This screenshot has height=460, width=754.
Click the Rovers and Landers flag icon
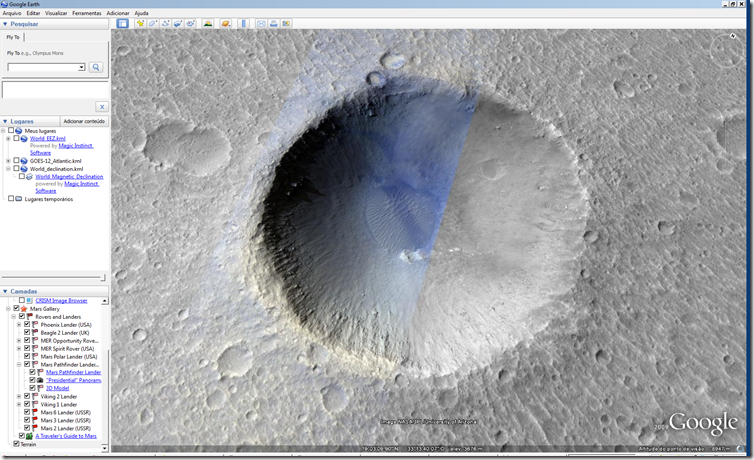tap(29, 317)
